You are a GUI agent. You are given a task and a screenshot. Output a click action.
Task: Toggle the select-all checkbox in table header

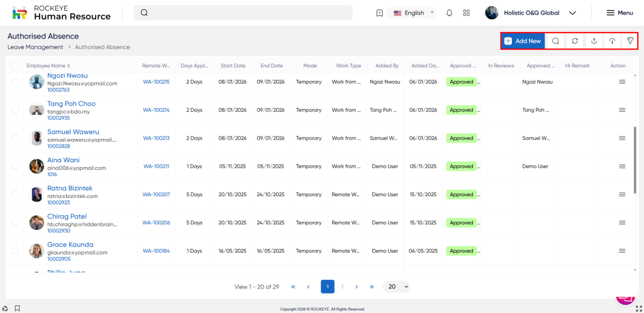[x=15, y=65]
